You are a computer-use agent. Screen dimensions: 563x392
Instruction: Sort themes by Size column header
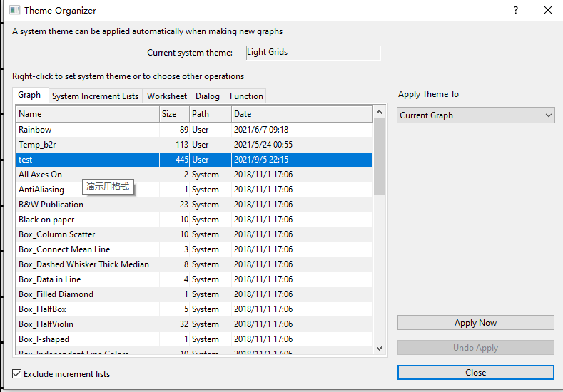174,114
